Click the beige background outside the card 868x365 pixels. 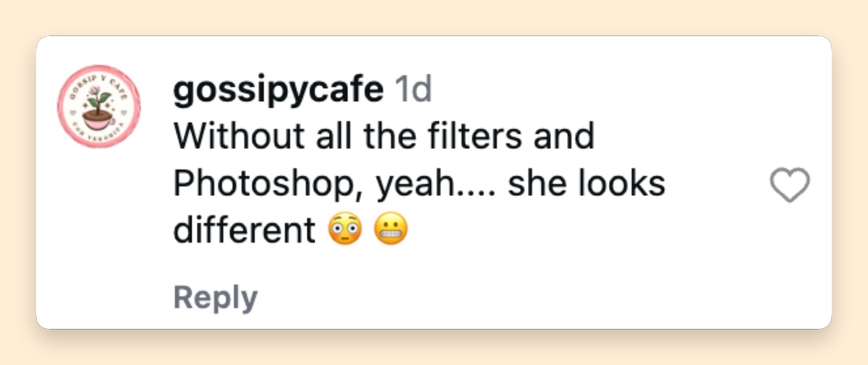[434, 17]
